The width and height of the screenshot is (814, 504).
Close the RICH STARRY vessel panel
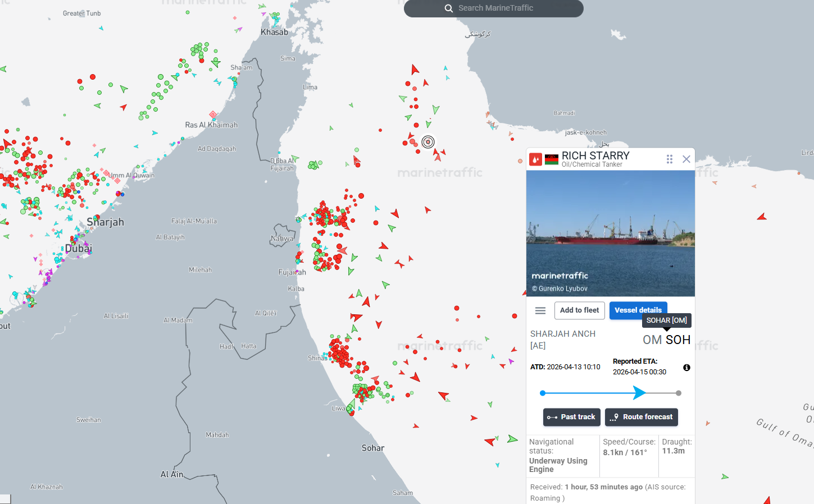[686, 159]
